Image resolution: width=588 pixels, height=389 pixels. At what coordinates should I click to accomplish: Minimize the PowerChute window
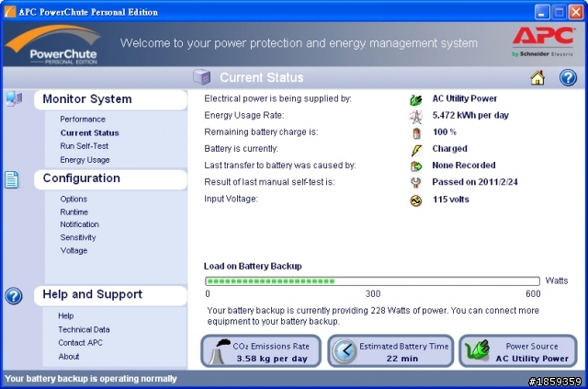click(541, 12)
